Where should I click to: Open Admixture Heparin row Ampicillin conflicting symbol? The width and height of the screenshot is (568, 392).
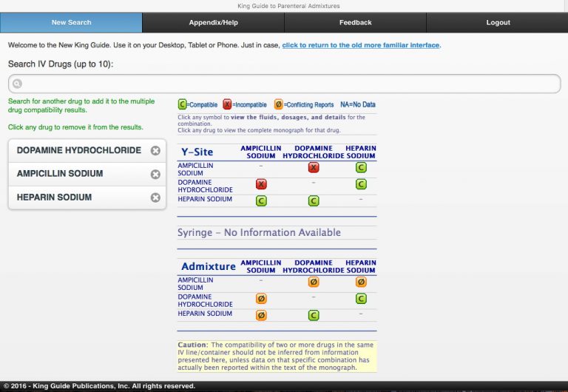click(261, 315)
